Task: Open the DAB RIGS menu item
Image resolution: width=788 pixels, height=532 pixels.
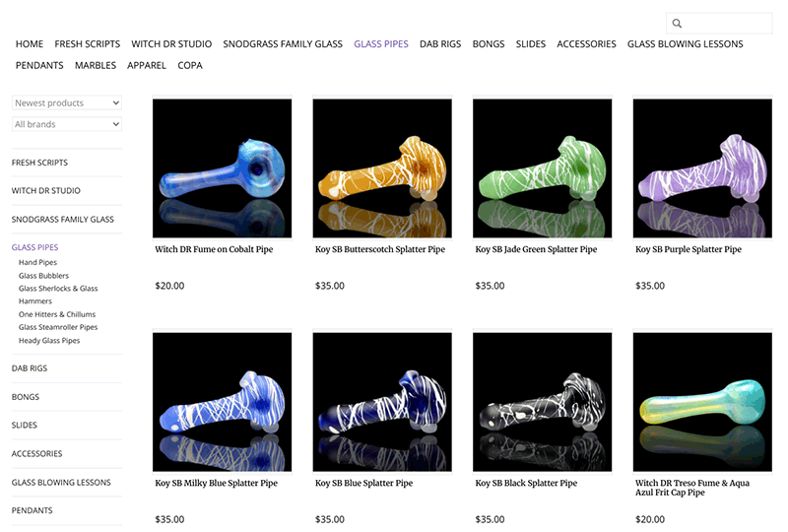Action: coord(440,44)
